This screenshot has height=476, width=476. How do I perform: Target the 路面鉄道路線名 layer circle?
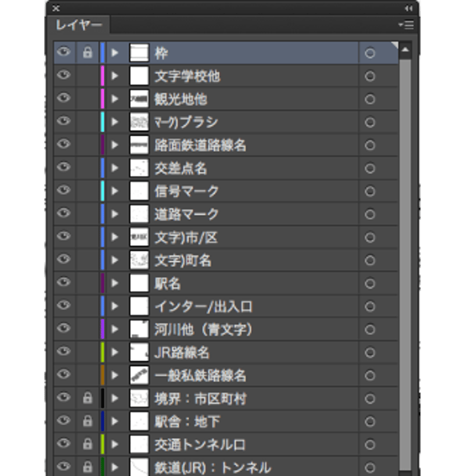coord(370,145)
